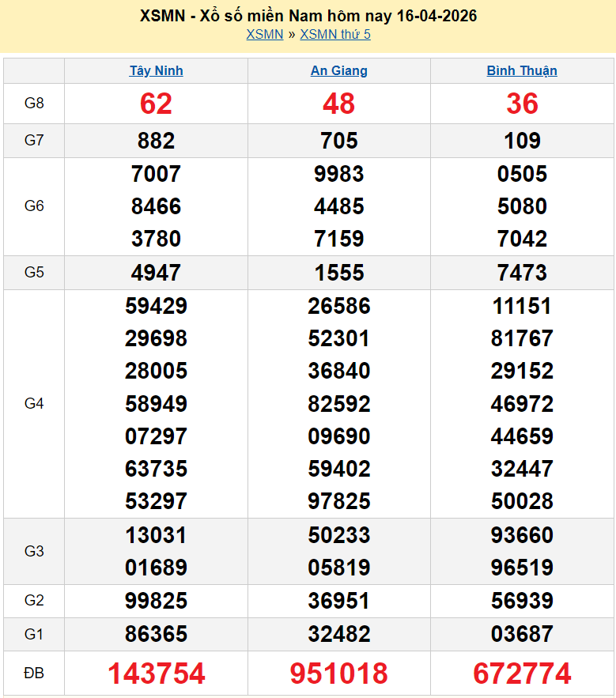Open the XSMN breadcrumb link
The image size is (616, 698).
click(x=264, y=34)
